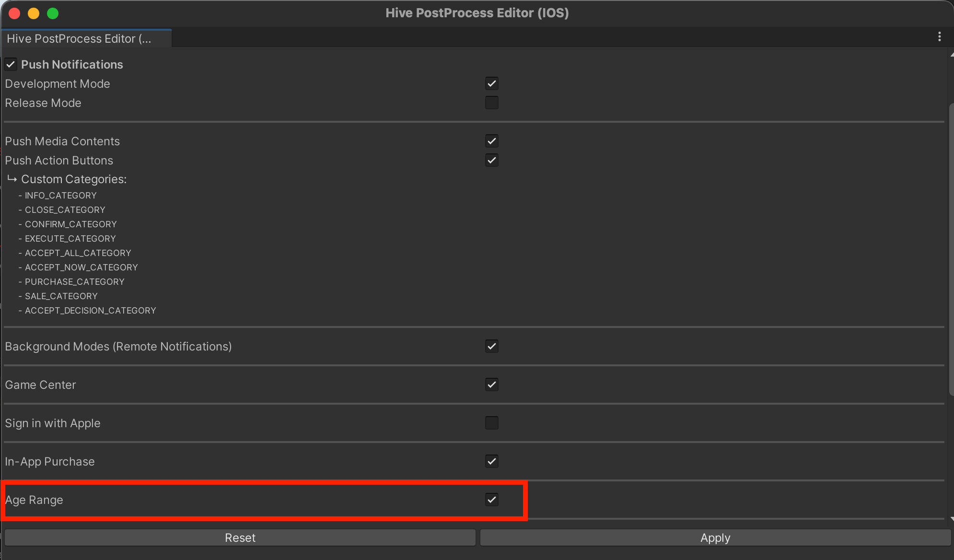Click the vertical scrollbar thumb
The width and height of the screenshot is (954, 560).
pos(951,249)
